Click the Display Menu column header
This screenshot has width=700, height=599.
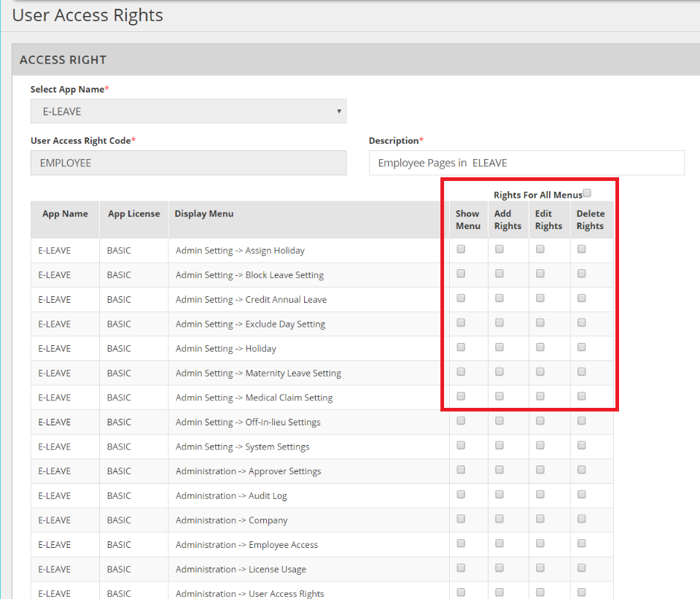pos(204,214)
